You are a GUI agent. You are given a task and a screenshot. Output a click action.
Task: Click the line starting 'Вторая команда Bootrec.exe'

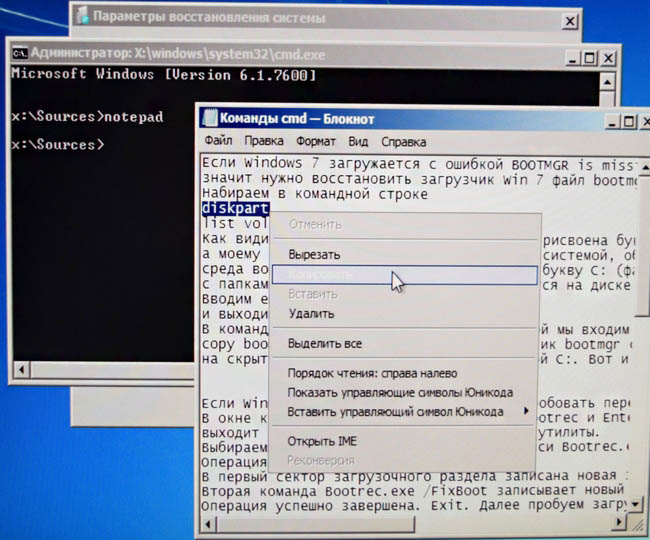(412, 491)
